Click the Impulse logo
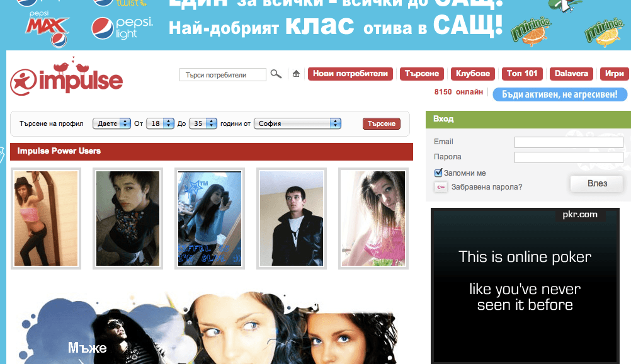The width and height of the screenshot is (631, 364). (x=67, y=79)
